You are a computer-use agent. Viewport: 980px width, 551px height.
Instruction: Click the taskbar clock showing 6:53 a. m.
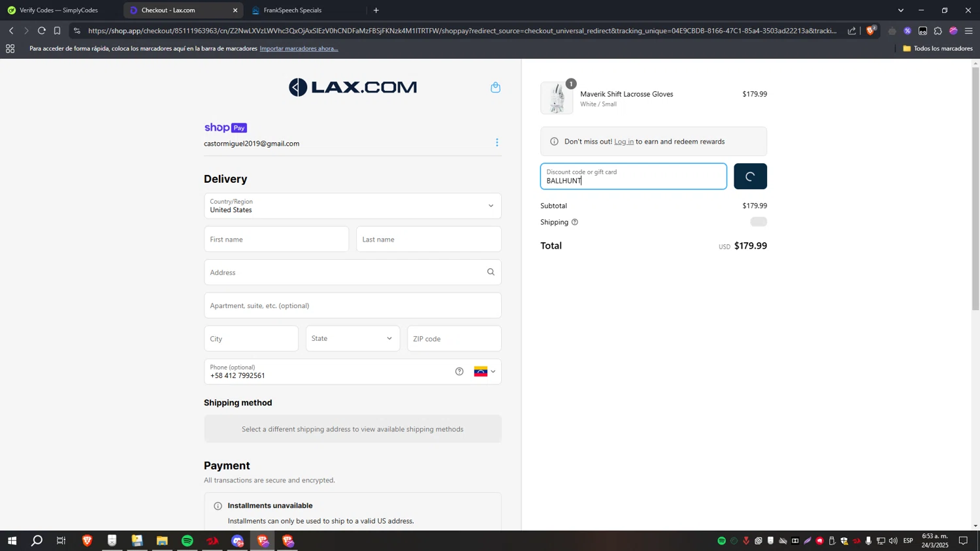935,541
